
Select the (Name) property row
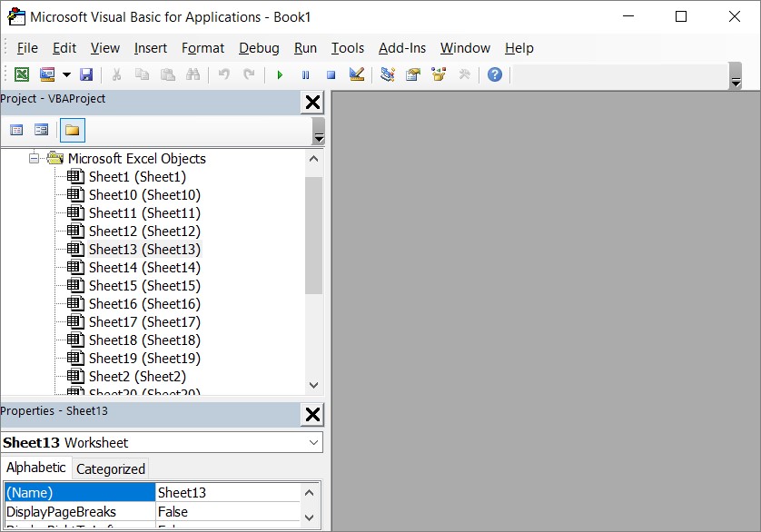(x=80, y=492)
